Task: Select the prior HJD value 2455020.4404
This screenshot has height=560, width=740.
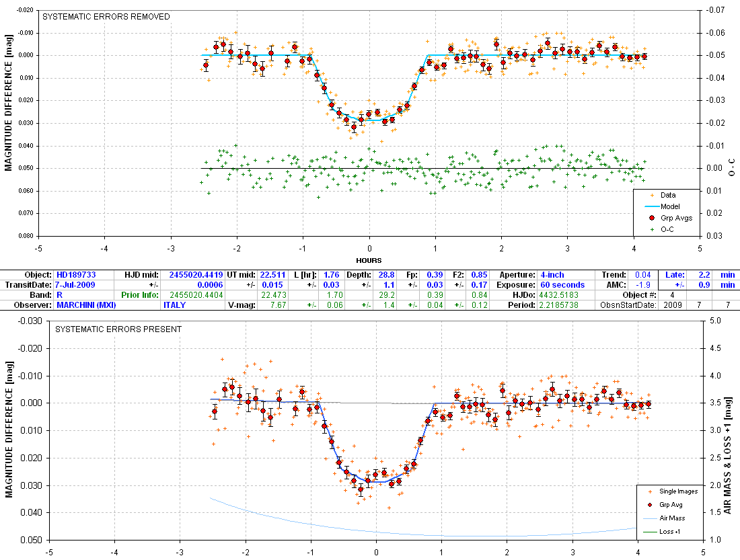Action: [x=196, y=295]
